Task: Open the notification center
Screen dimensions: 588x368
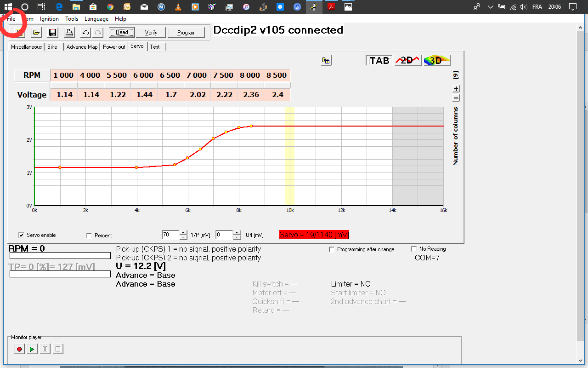Action: coord(572,7)
